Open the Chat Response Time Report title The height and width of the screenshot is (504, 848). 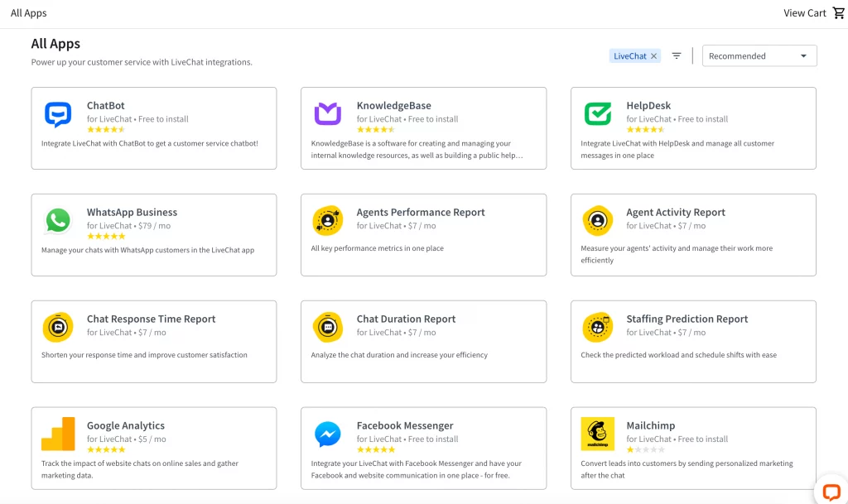coord(151,319)
